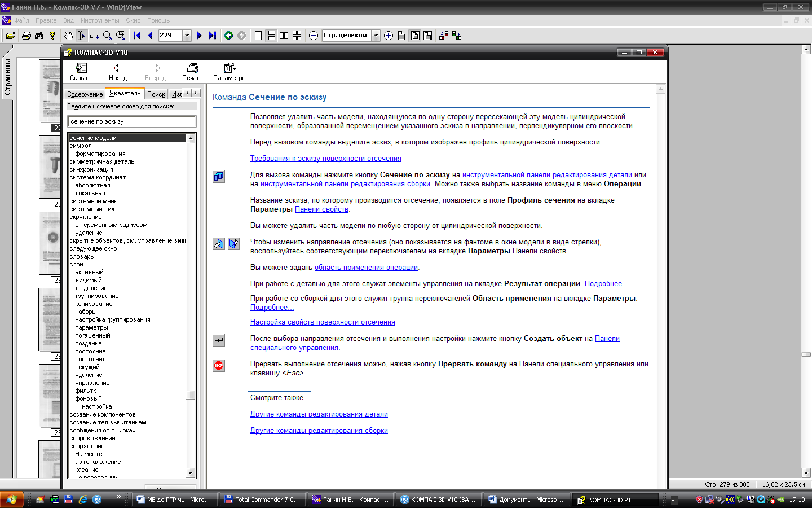Select 'сечение модели' in the index list

pos(127,138)
